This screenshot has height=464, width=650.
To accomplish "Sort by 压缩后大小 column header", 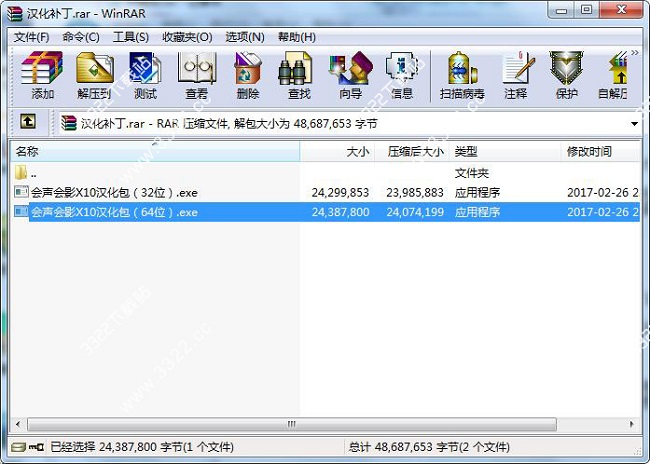I will pyautogui.click(x=412, y=152).
